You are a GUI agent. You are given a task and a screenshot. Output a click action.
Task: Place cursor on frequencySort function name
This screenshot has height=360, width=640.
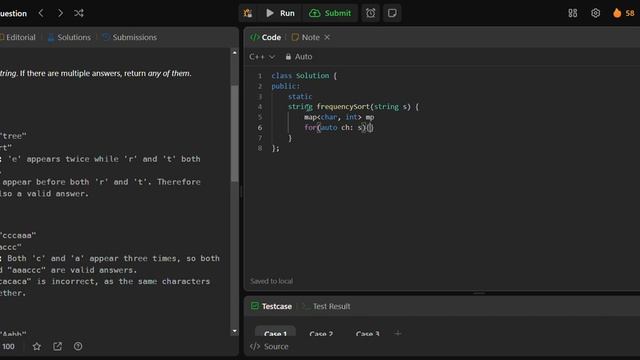[x=343, y=107]
